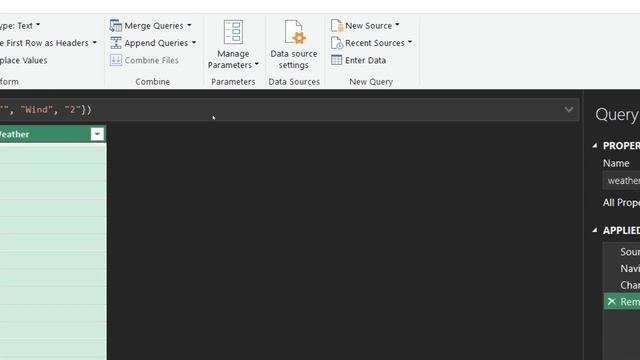Viewport: 640px width, 360px height.
Task: Click the Append Queries label
Action: click(156, 43)
